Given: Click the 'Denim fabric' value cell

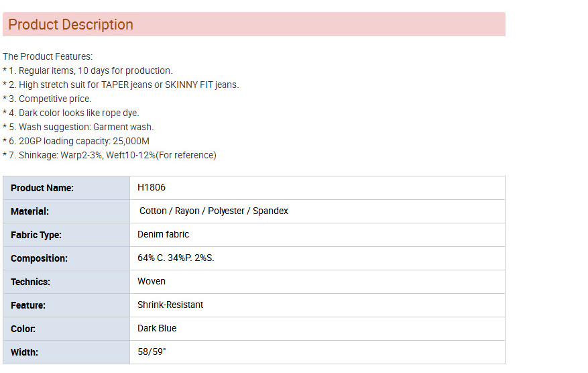Looking at the screenshot, I should point(163,234).
